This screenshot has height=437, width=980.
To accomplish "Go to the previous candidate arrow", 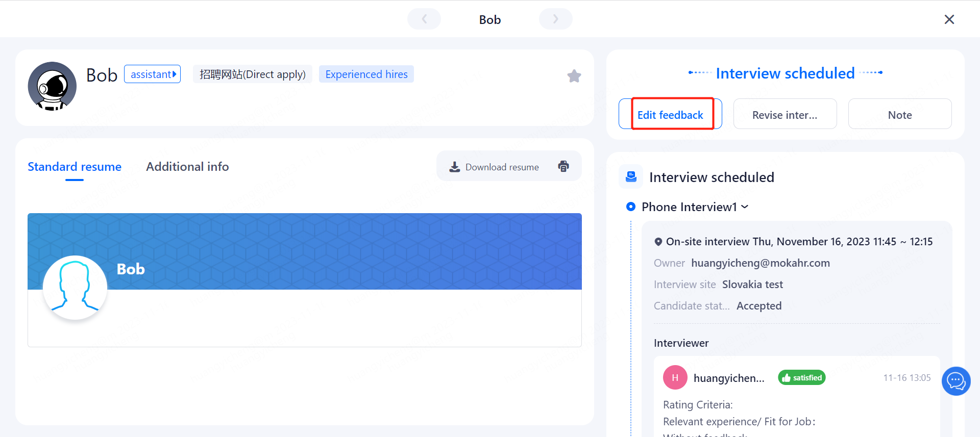I will (424, 19).
